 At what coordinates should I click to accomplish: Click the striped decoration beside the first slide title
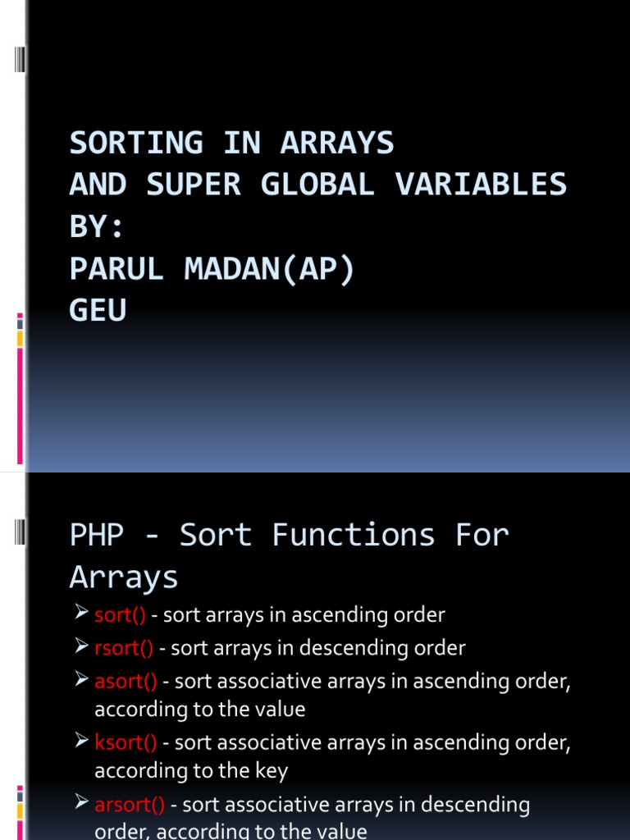[20, 60]
